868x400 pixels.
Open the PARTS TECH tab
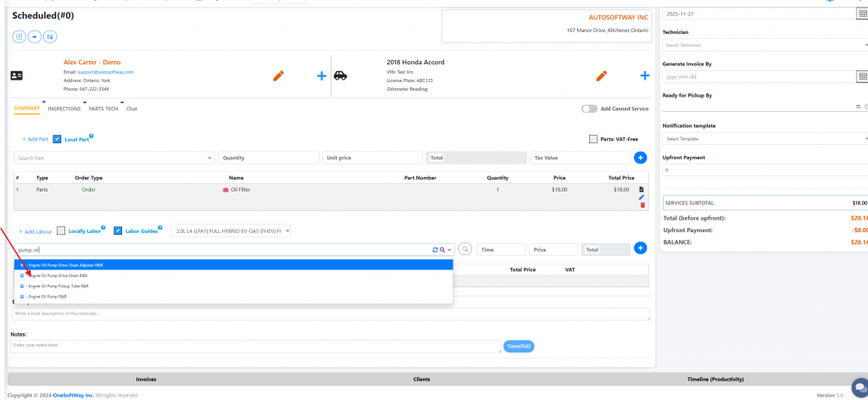(103, 108)
